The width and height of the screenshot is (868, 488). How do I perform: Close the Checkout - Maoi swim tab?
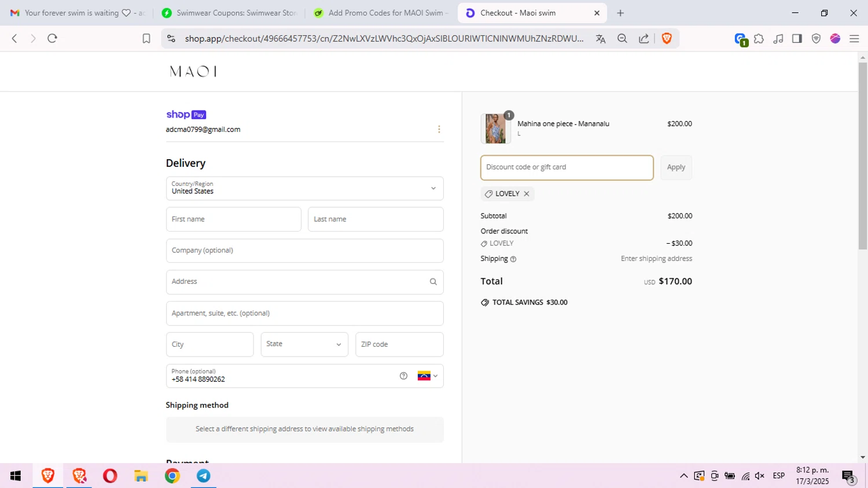tap(597, 13)
